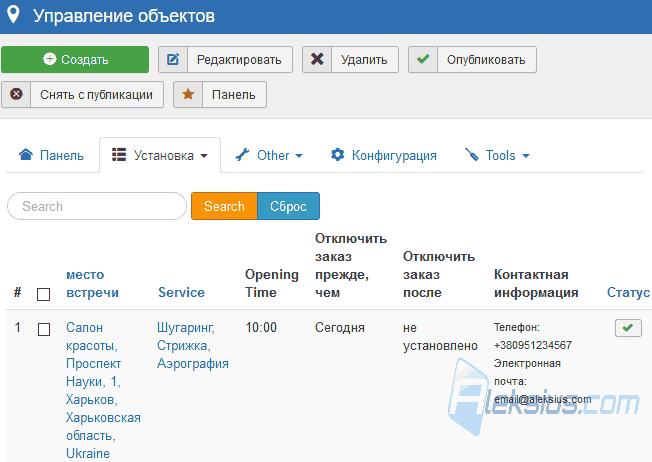Expand the Установка dropdown arrow
652x462 pixels.
(x=204, y=156)
